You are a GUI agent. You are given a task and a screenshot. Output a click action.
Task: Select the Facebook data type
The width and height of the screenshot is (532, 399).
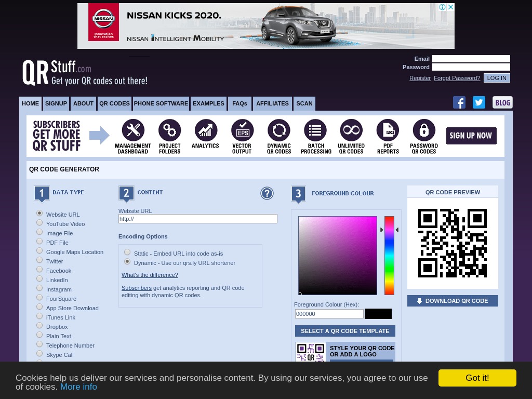tap(39, 270)
